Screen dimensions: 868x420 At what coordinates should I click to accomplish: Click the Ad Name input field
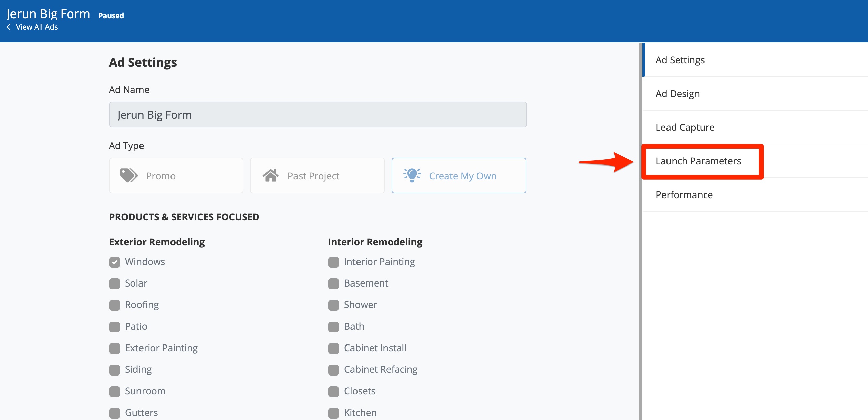point(318,115)
